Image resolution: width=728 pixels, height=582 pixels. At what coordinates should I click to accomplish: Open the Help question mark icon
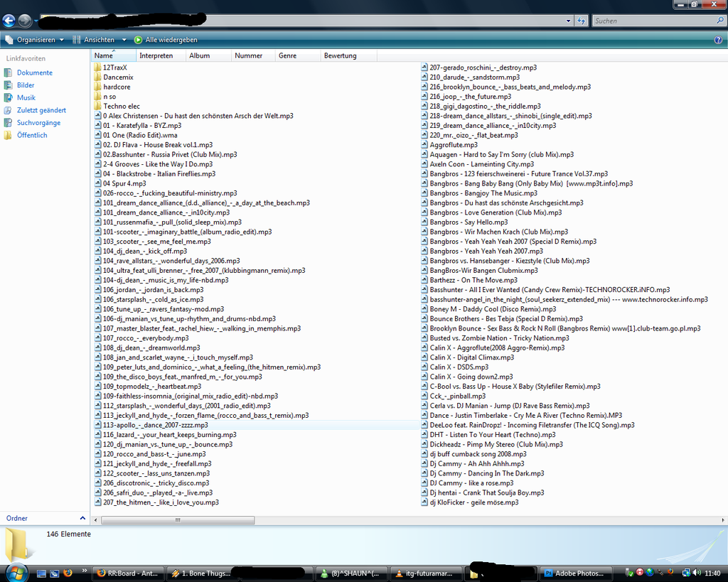[x=718, y=40]
